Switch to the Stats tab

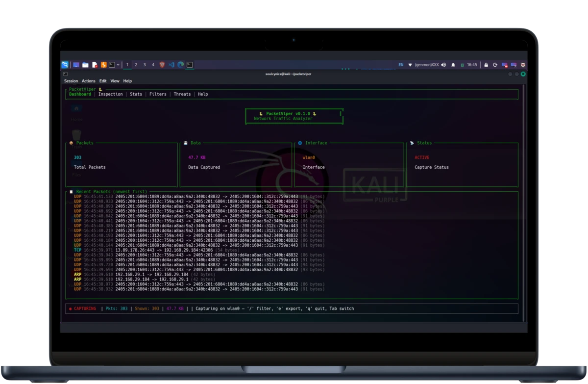136,94
